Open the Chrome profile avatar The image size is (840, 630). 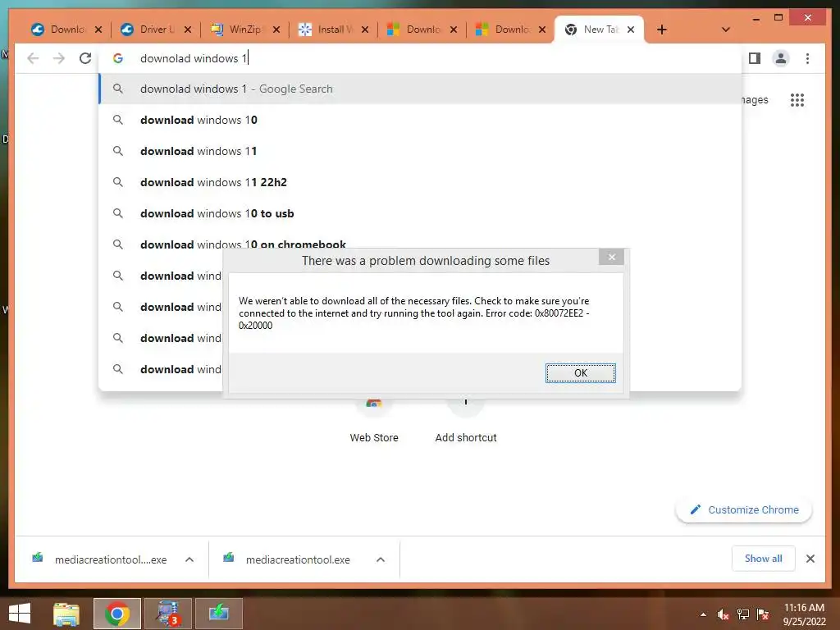tap(781, 58)
